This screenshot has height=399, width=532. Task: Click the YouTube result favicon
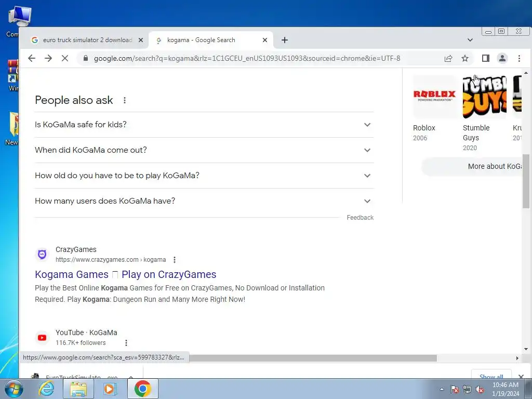click(x=42, y=338)
